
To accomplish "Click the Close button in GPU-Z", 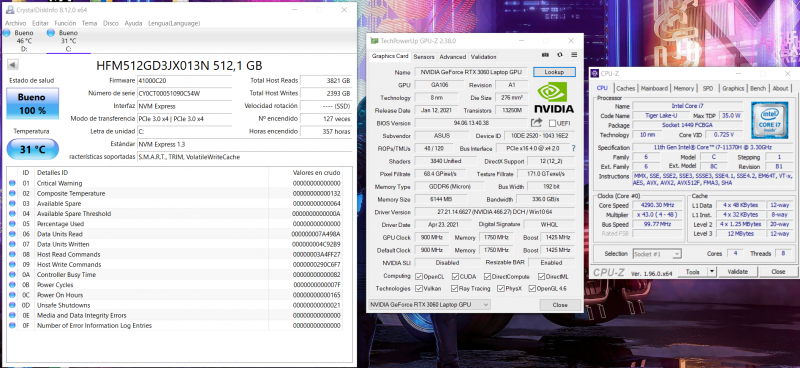I will [x=560, y=305].
